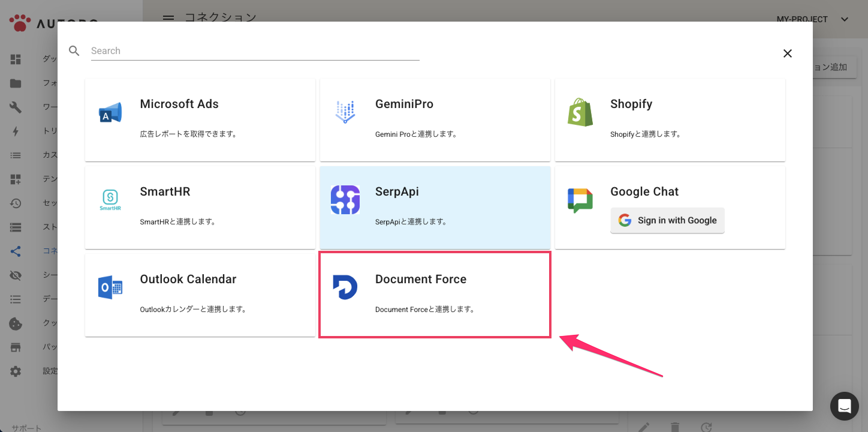Click crossed-out eye icon in sidebar
The height and width of the screenshot is (432, 868).
point(16,275)
